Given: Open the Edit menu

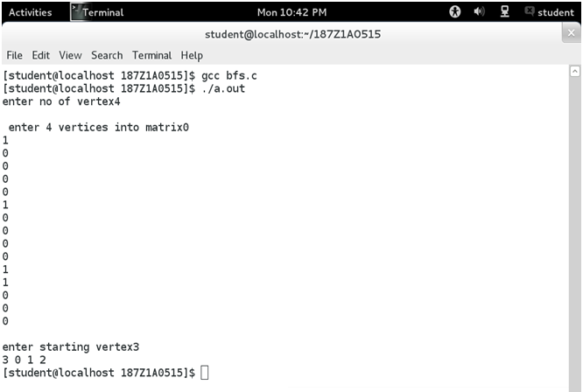Looking at the screenshot, I should [x=40, y=55].
